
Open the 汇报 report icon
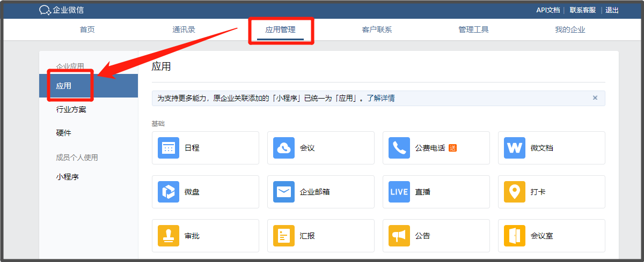pyautogui.click(x=284, y=236)
